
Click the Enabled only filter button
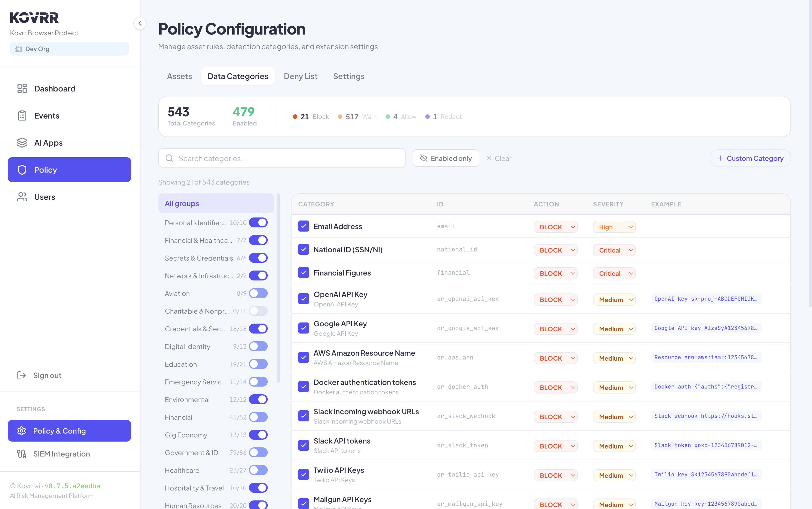click(446, 158)
